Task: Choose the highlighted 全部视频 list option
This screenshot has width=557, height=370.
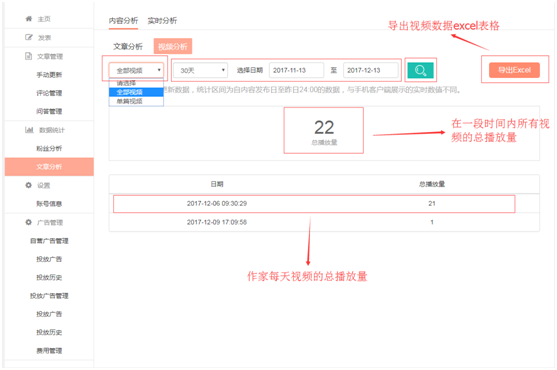Action: pyautogui.click(x=136, y=92)
